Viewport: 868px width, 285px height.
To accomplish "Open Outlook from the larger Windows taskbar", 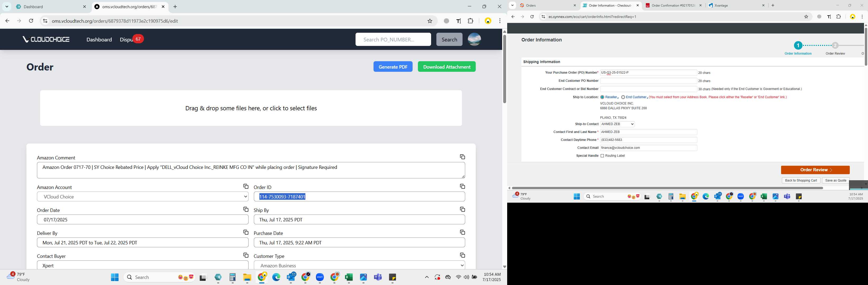I will [291, 277].
